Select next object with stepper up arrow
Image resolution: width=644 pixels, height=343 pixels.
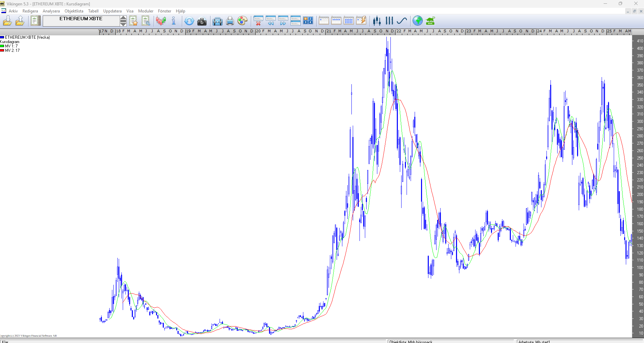(123, 18)
